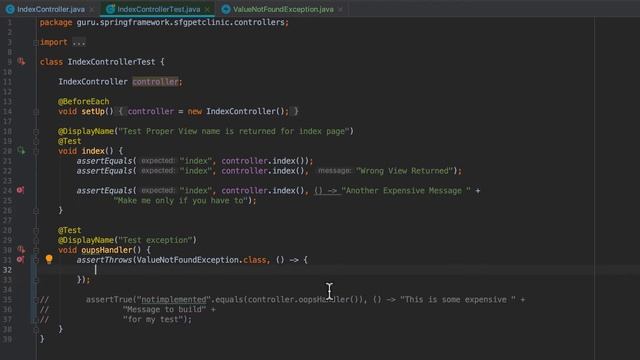This screenshot has width=640, height=360.
Task: Click ValueNotFoundException.class argument
Action: coord(202,260)
